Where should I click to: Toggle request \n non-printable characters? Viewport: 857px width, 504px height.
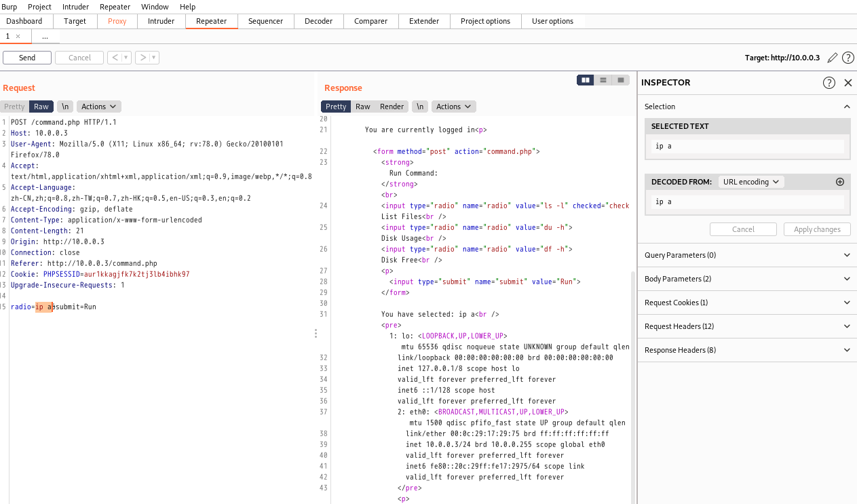[65, 106]
